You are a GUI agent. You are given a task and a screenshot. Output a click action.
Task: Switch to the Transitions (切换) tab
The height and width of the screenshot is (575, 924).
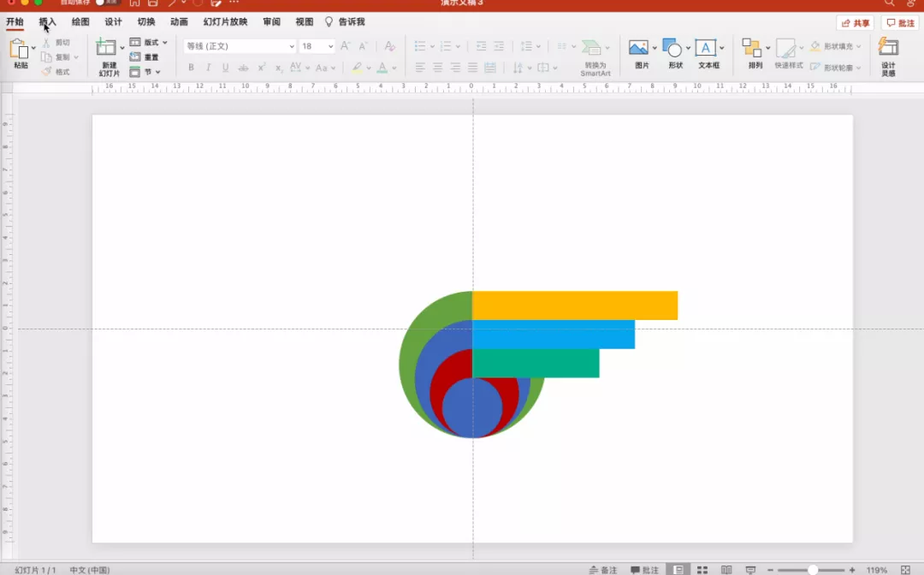click(x=146, y=21)
